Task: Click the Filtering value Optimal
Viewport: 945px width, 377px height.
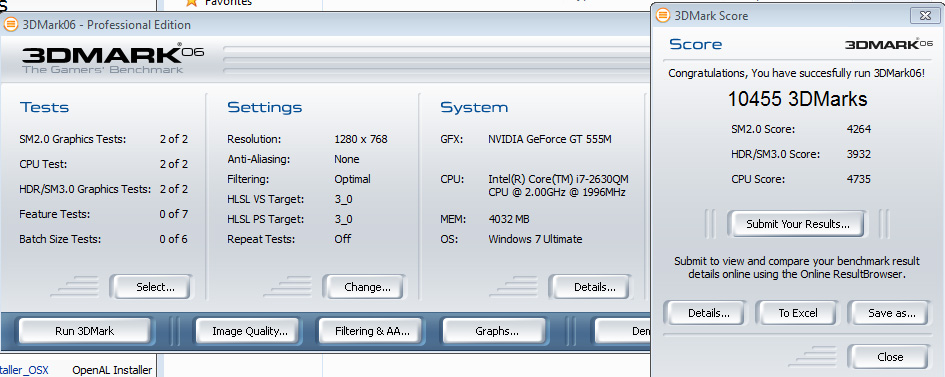Action: coord(352,179)
